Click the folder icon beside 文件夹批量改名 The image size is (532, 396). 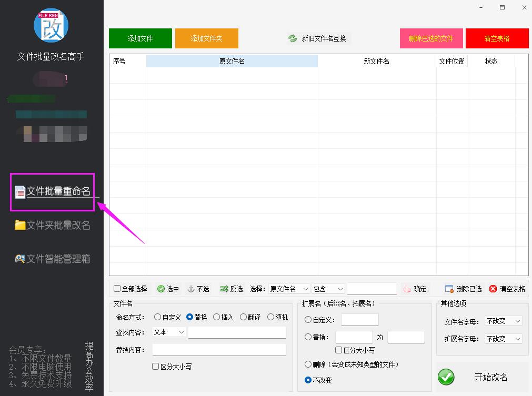20,225
